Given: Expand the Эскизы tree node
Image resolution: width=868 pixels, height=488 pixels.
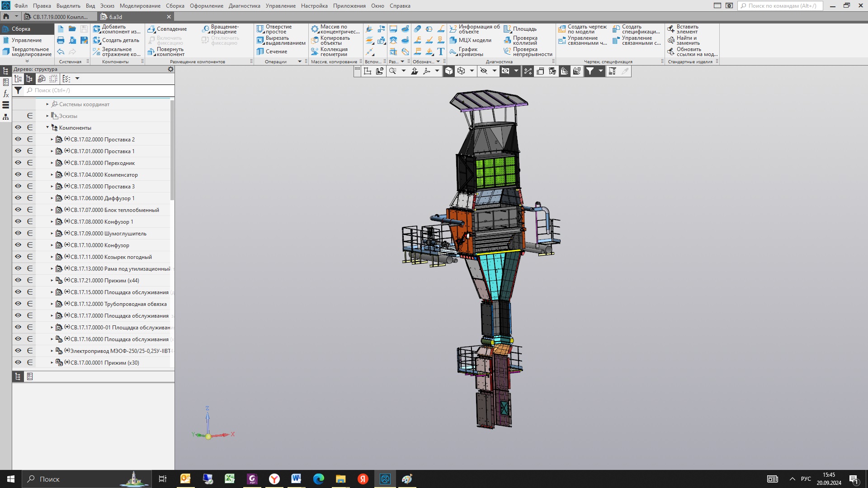Looking at the screenshot, I should 47,116.
